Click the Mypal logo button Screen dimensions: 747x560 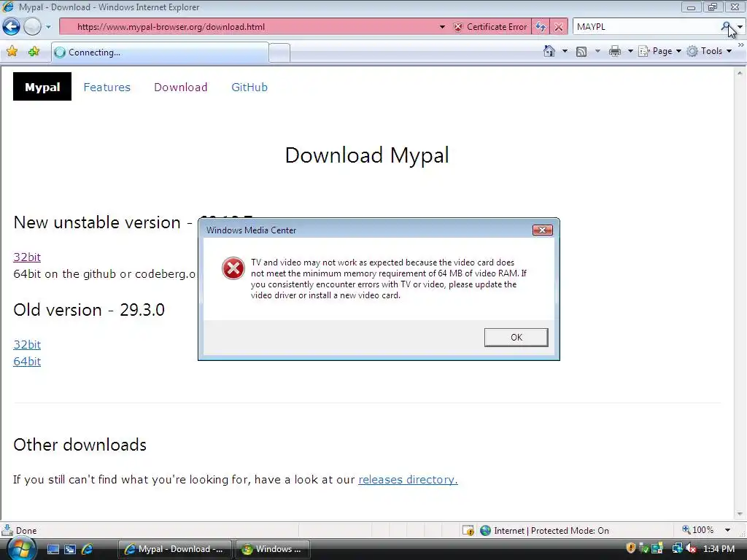42,87
